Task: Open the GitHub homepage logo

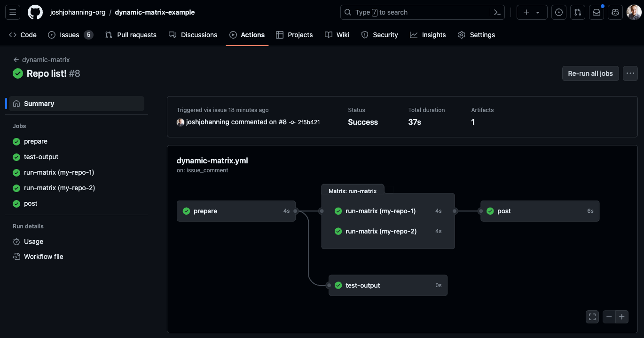Action: 35,12
